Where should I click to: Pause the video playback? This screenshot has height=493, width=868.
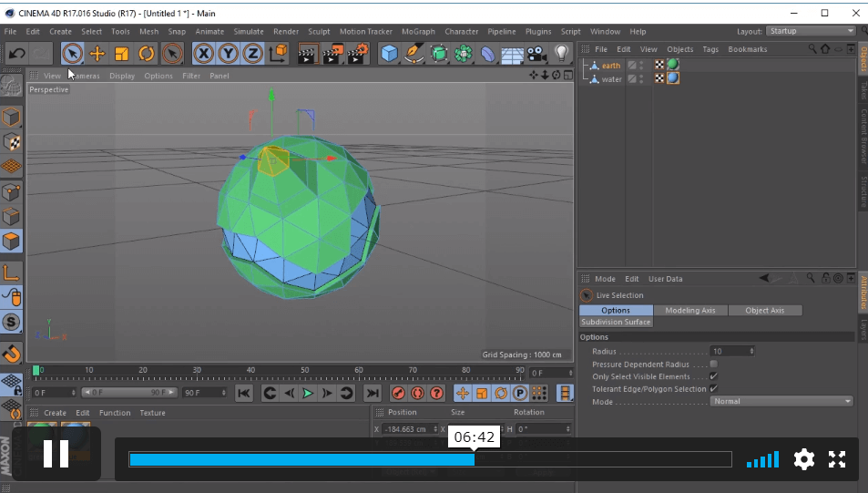coord(56,454)
